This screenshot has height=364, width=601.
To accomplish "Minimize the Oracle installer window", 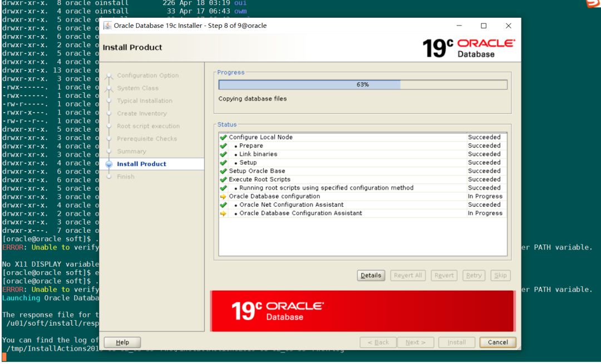I will [x=459, y=26].
